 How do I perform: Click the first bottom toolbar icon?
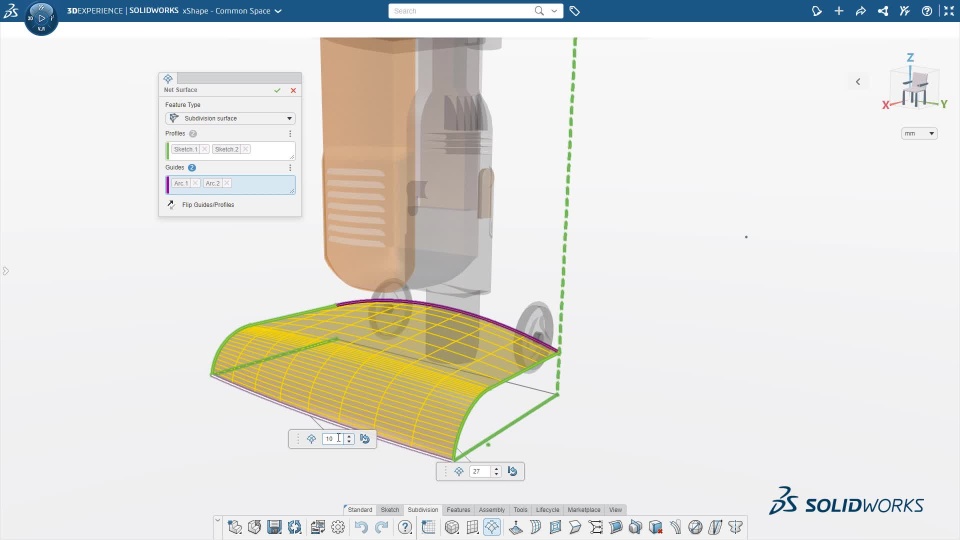point(234,527)
